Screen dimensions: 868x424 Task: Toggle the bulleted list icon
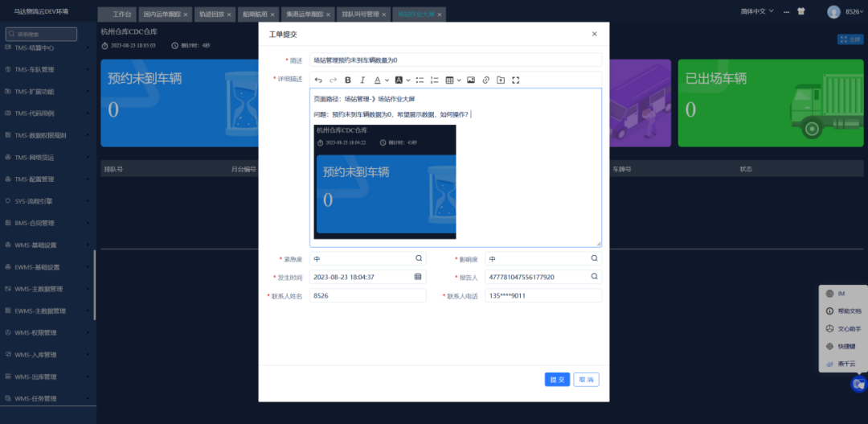(x=420, y=80)
